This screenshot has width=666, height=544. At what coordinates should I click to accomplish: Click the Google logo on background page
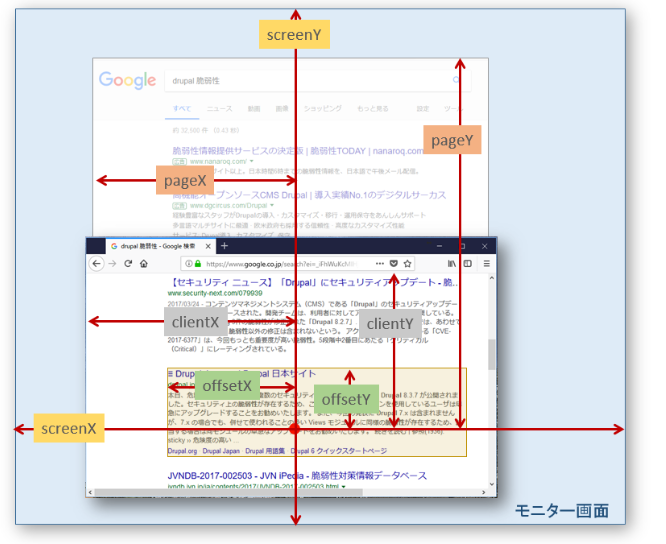[127, 80]
